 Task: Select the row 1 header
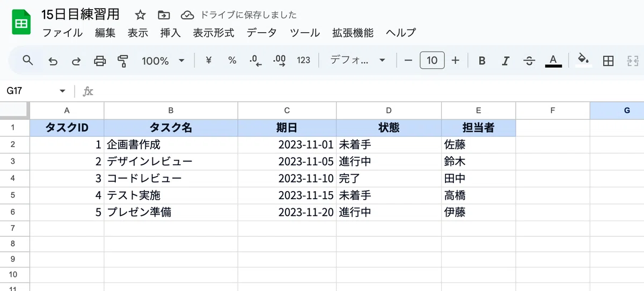pos(14,128)
